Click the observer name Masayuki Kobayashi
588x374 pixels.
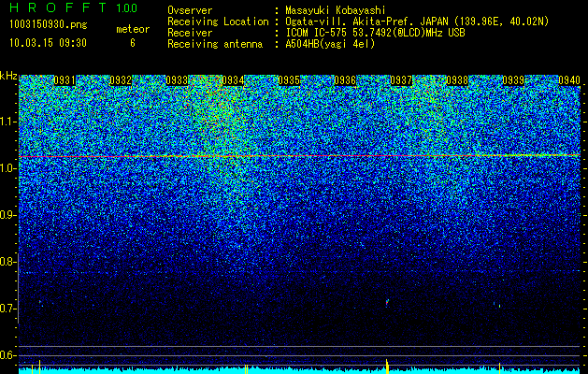[335, 10]
